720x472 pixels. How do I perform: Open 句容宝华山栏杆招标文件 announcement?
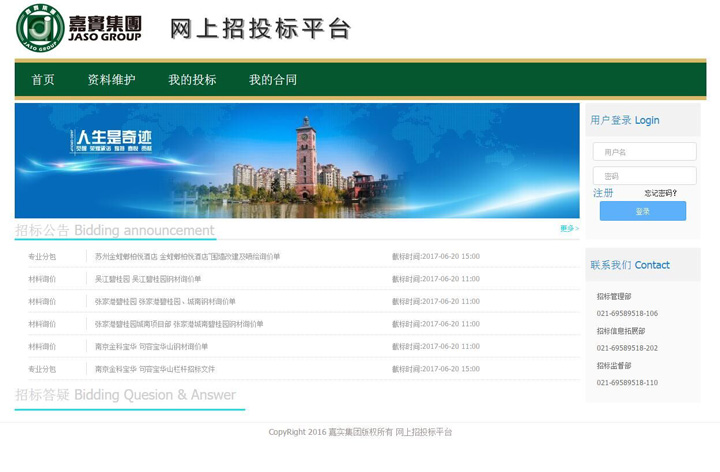[x=154, y=369]
